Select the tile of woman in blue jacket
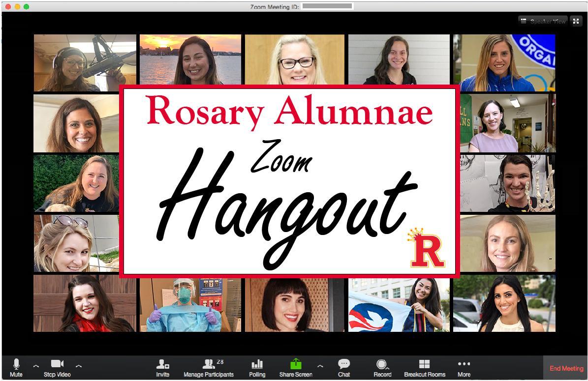Viewport: 588px width, 381px height. (x=504, y=63)
